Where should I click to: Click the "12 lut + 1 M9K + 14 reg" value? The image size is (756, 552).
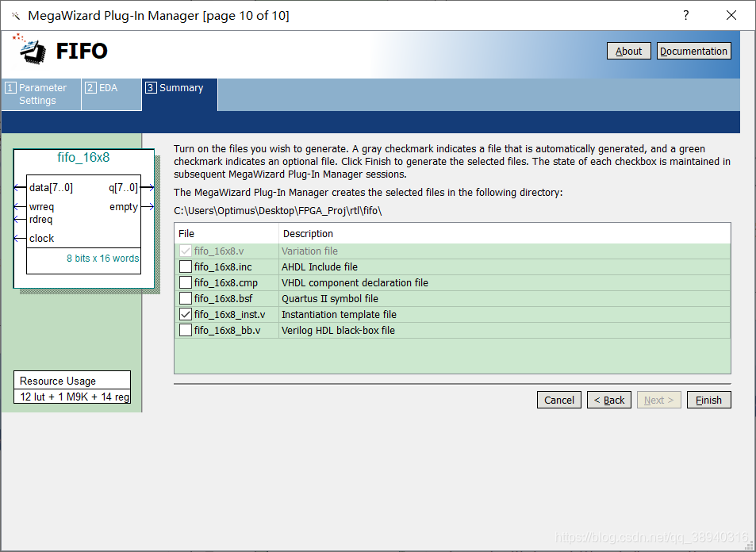pyautogui.click(x=75, y=397)
